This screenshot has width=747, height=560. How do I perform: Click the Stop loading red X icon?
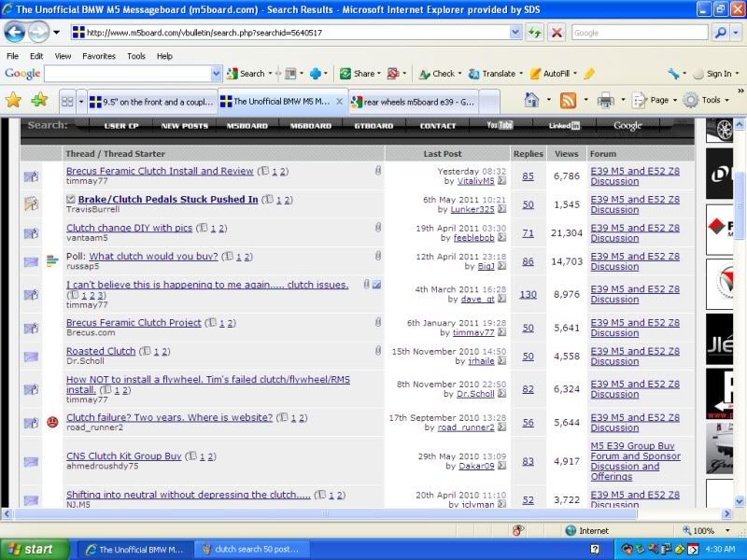pyautogui.click(x=557, y=33)
